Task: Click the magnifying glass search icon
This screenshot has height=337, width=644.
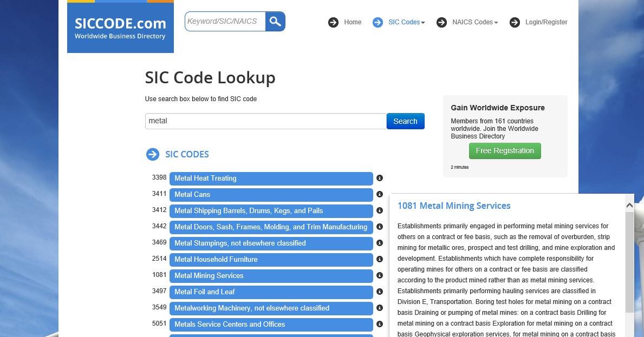Action: (275, 21)
